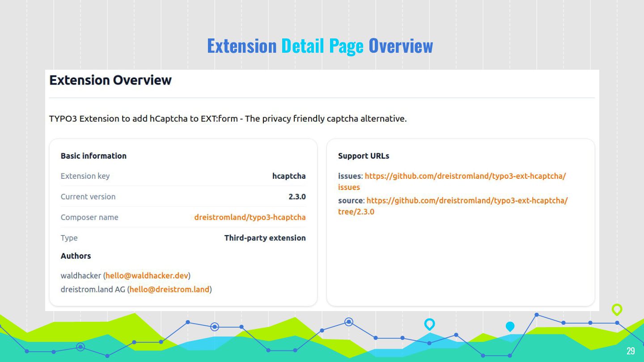Viewport: 644px width, 362px height.
Task: Click the hello@waldhacker.dev email link
Action: pyautogui.click(x=147, y=276)
